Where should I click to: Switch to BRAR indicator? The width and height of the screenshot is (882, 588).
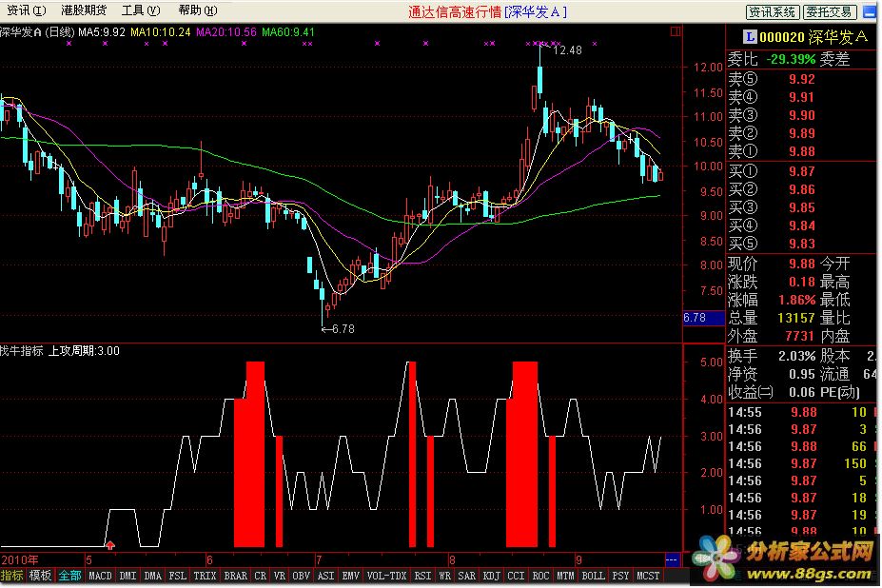click(x=235, y=576)
